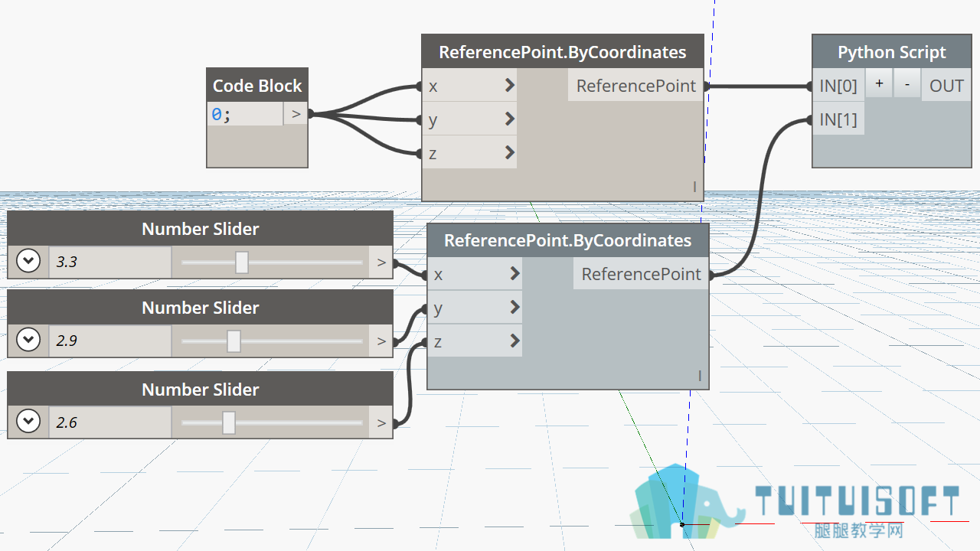Open lacing menu of the Code Block-fed ReferencePoint node
Screen dimensions: 980x551
coord(695,187)
